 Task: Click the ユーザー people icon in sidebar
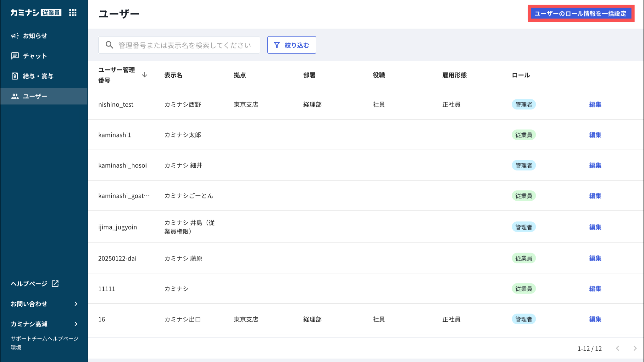pyautogui.click(x=15, y=96)
